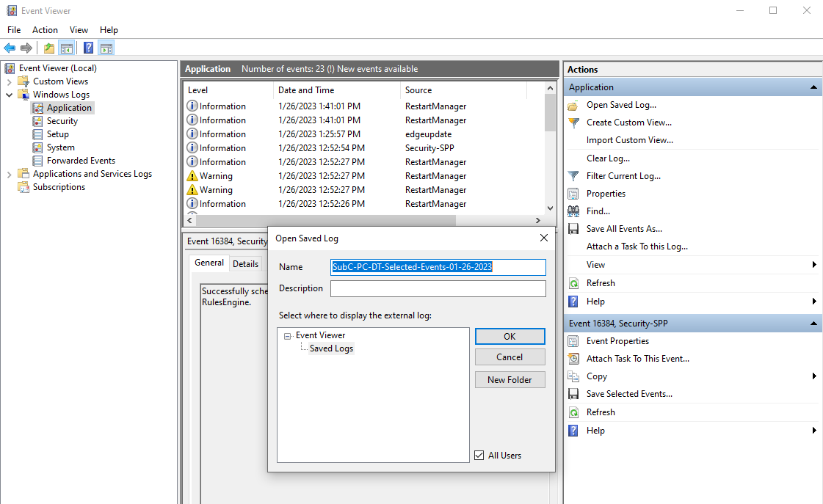Open the Action menu

click(45, 30)
